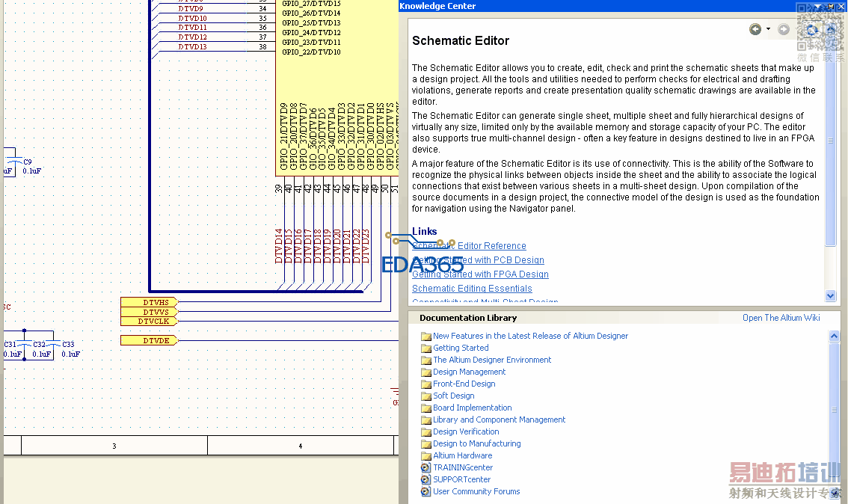848x504 pixels.
Task: Click folder icon beside Library and Component Management
Action: coord(426,420)
